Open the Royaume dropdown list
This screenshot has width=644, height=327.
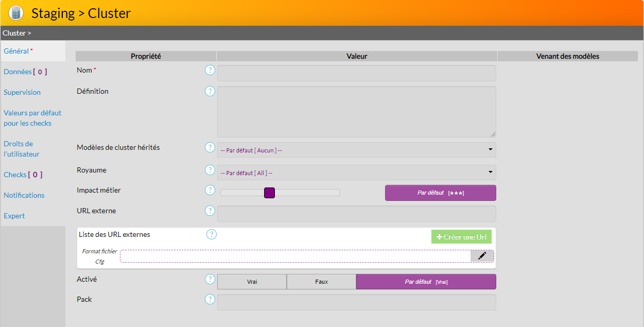356,173
